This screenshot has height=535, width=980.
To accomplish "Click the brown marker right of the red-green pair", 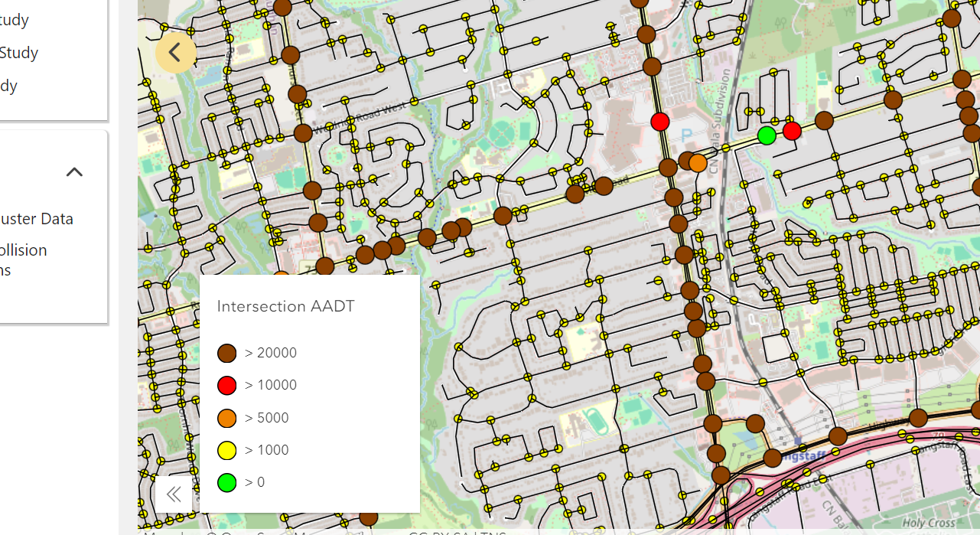I will tap(824, 120).
